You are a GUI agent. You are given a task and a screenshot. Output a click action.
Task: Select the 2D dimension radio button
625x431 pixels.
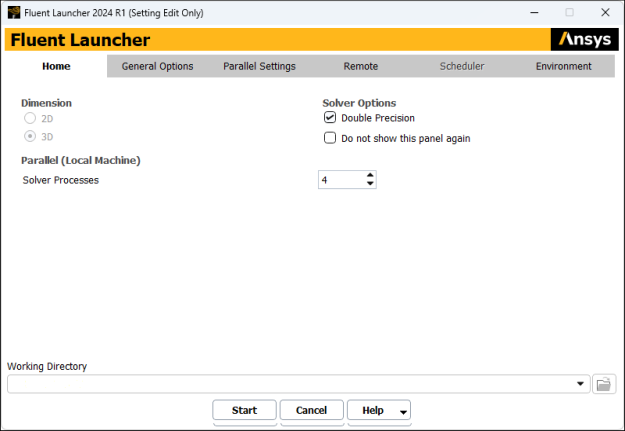(x=30, y=118)
